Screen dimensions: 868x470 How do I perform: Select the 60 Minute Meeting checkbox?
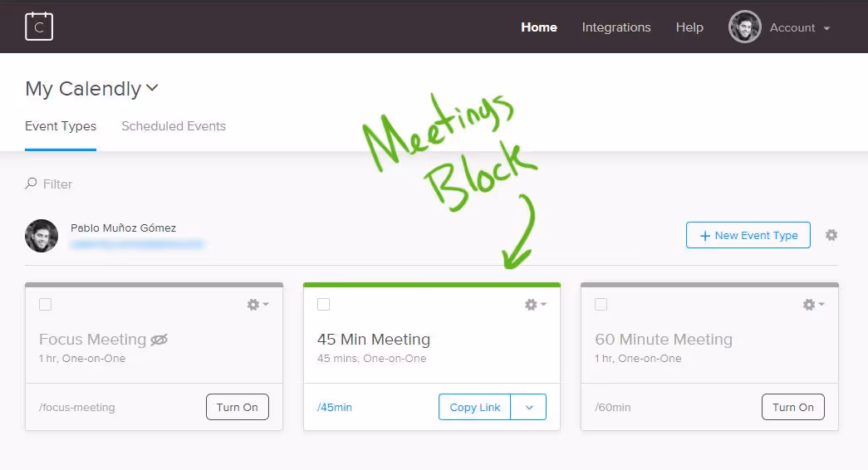[601, 305]
